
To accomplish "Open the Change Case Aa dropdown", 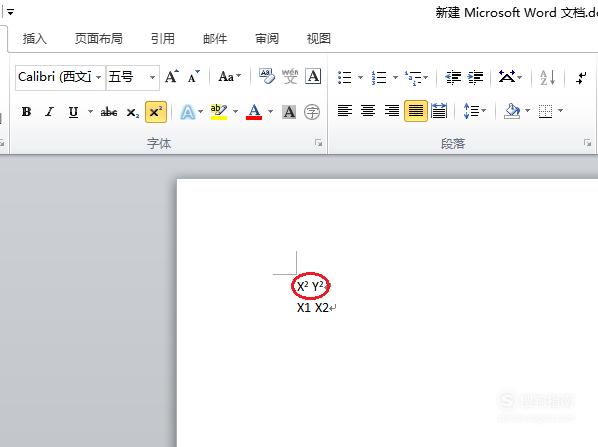I will click(230, 77).
